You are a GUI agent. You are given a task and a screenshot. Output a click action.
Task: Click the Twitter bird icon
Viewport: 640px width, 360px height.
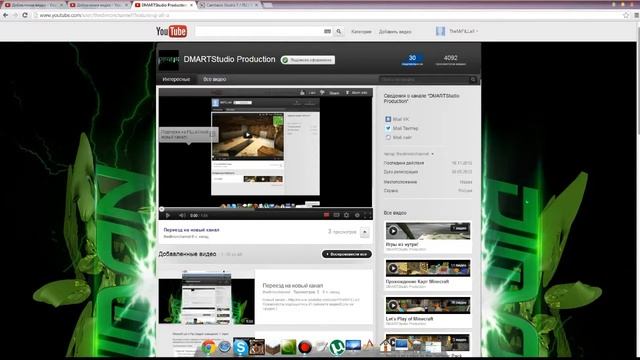[x=388, y=128]
